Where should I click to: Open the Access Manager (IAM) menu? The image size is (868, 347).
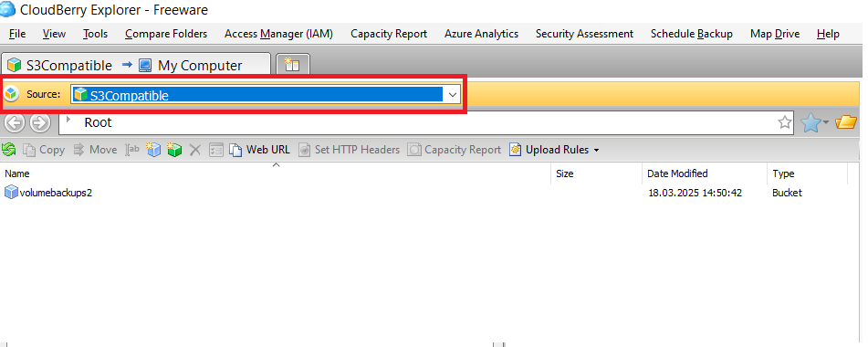[x=278, y=34]
